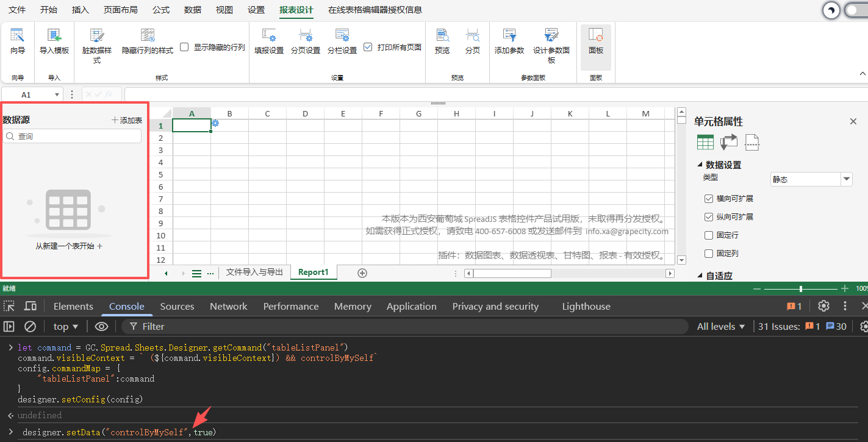
Task: Select the page break dotted-page icon in 单元格属性
Action: [x=752, y=142]
